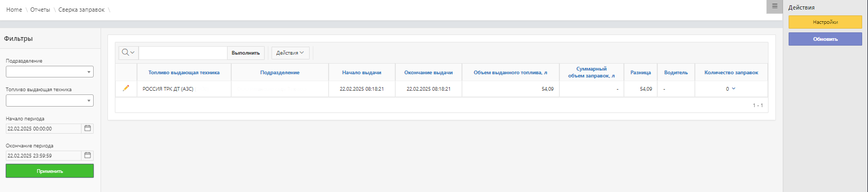Expand the Подразделение dropdown
The height and width of the screenshot is (192, 868).
[50, 72]
